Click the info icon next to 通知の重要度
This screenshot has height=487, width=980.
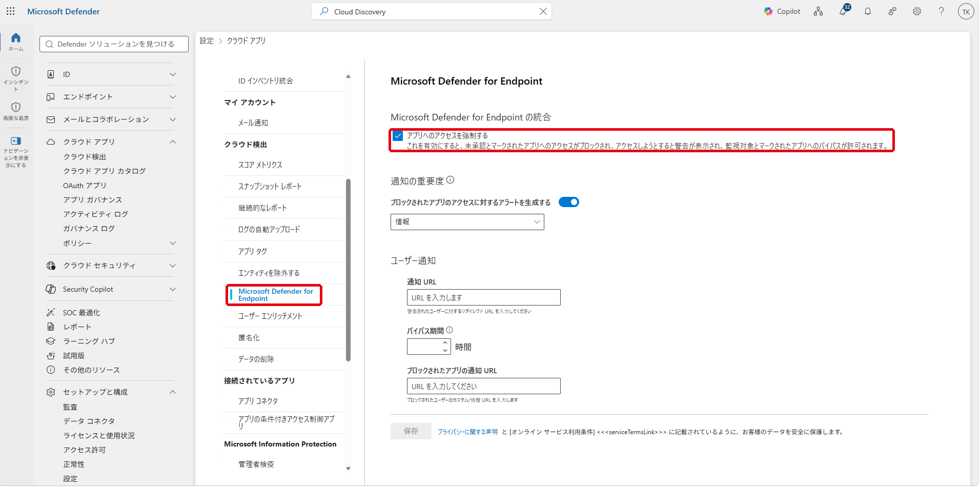click(x=450, y=180)
